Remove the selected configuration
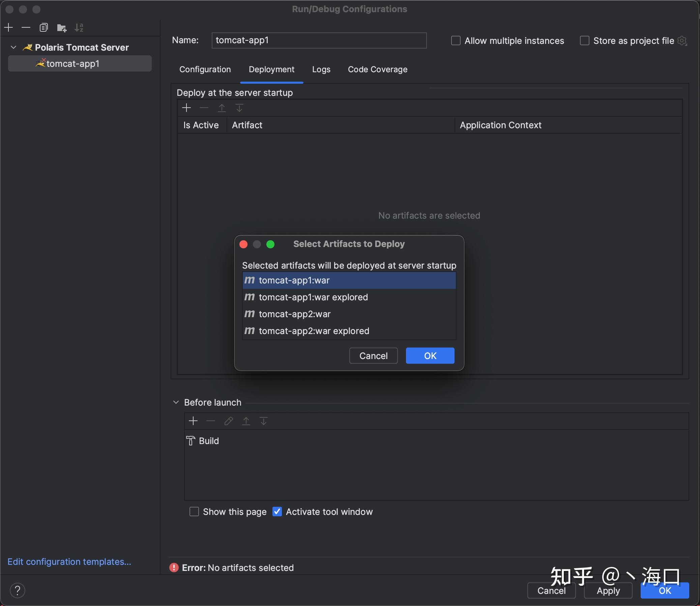700x606 pixels. [26, 27]
